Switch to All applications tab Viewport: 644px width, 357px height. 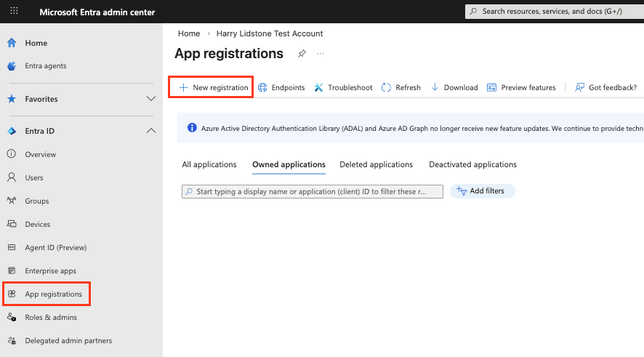point(209,164)
